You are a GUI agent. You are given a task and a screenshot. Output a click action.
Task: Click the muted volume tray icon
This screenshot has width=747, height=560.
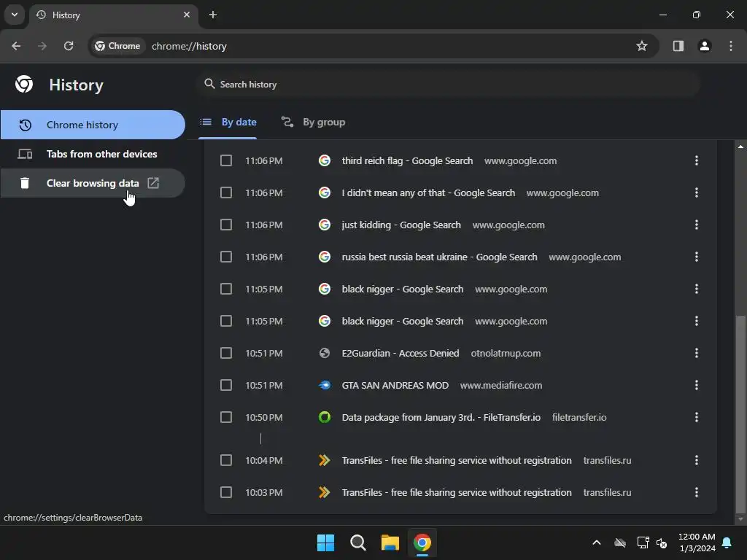tap(661, 542)
